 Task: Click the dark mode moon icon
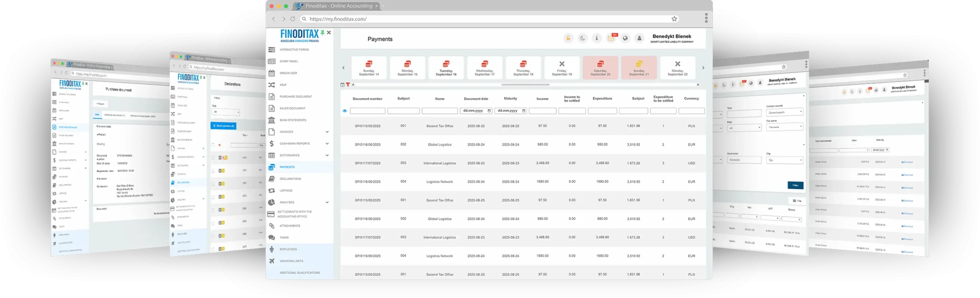click(x=582, y=38)
